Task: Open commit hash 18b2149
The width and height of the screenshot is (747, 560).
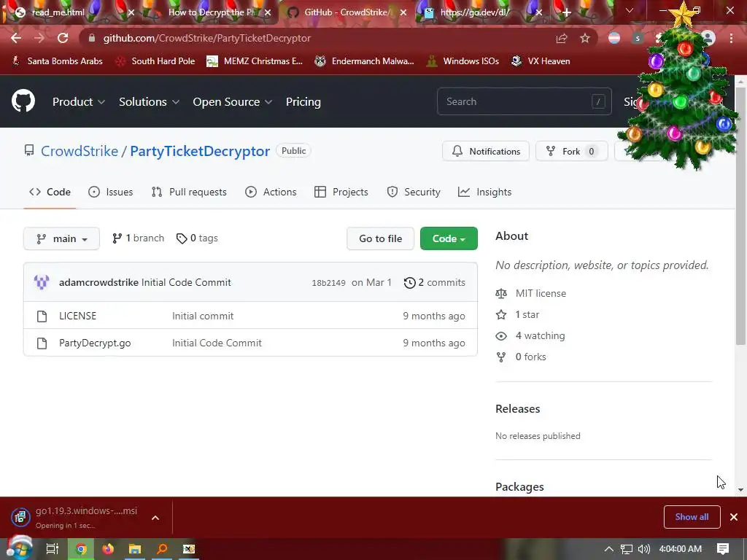Action: tap(329, 283)
